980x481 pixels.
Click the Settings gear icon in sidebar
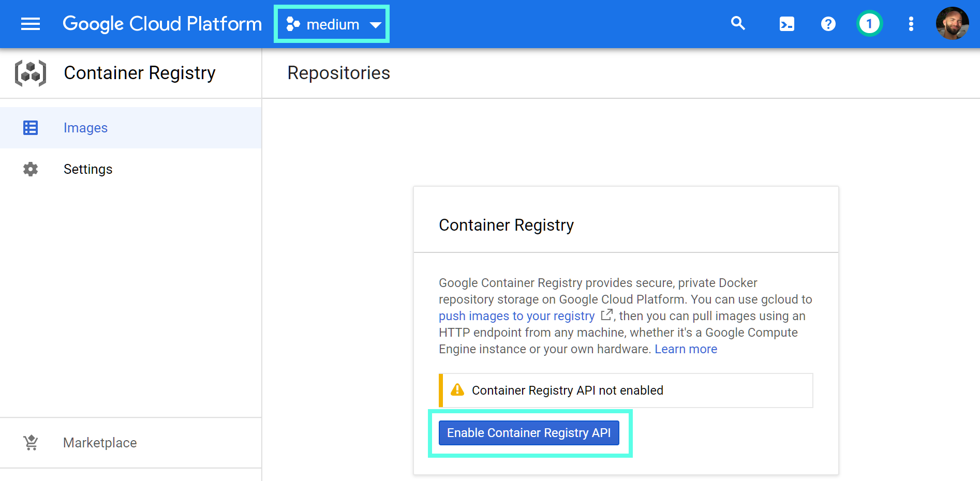31,169
